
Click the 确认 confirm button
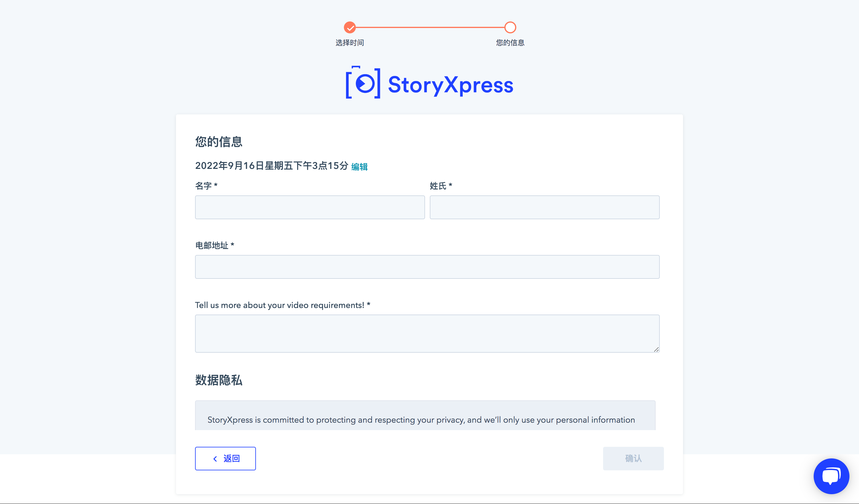coord(633,458)
